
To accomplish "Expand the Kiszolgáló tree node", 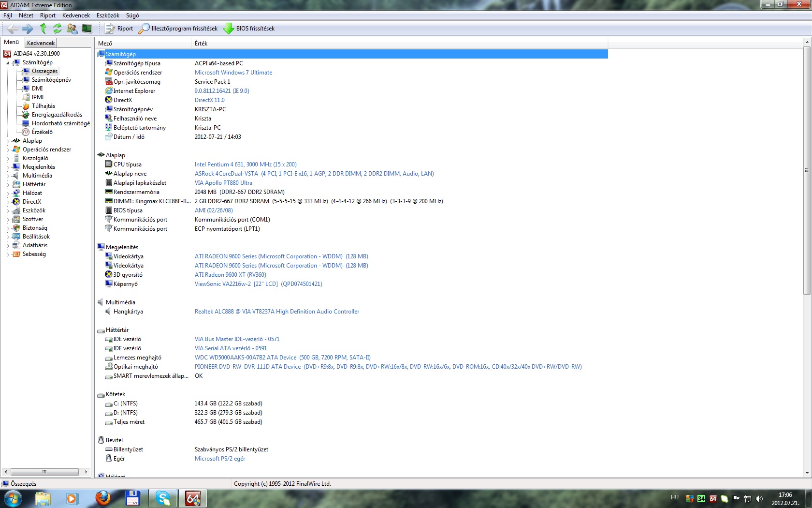I will (x=8, y=159).
